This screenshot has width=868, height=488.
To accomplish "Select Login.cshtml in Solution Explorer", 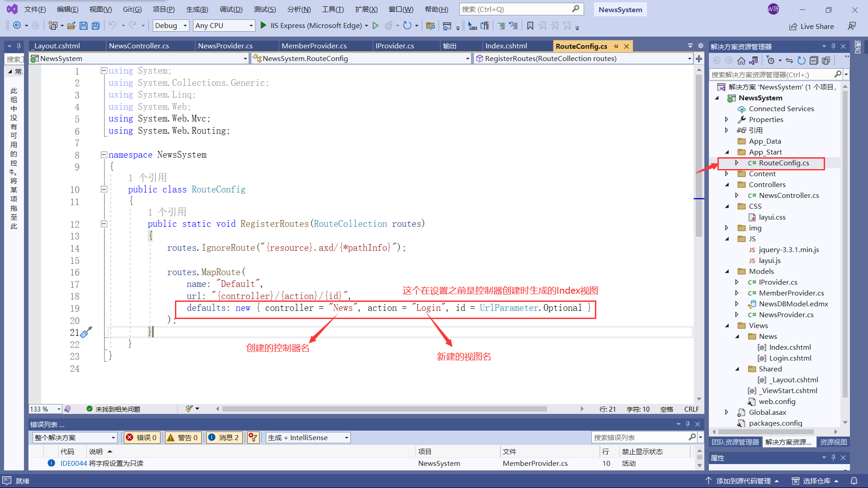I will pyautogui.click(x=790, y=358).
